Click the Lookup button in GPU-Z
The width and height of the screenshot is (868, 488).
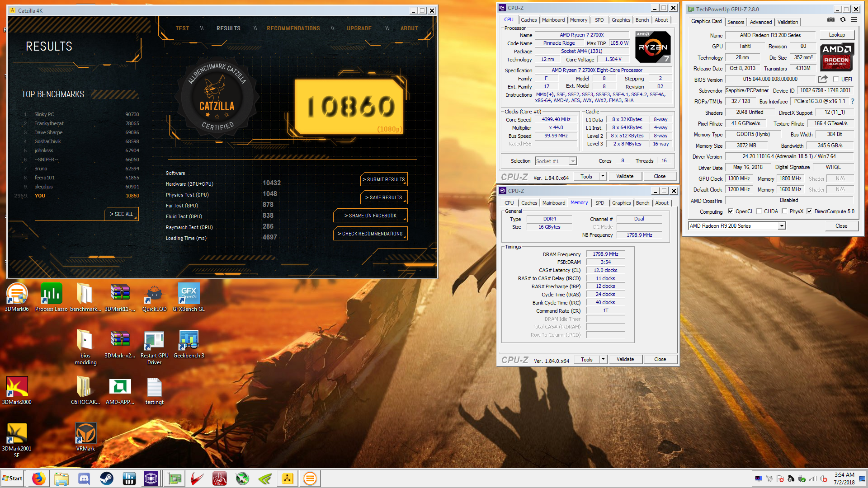click(x=837, y=35)
